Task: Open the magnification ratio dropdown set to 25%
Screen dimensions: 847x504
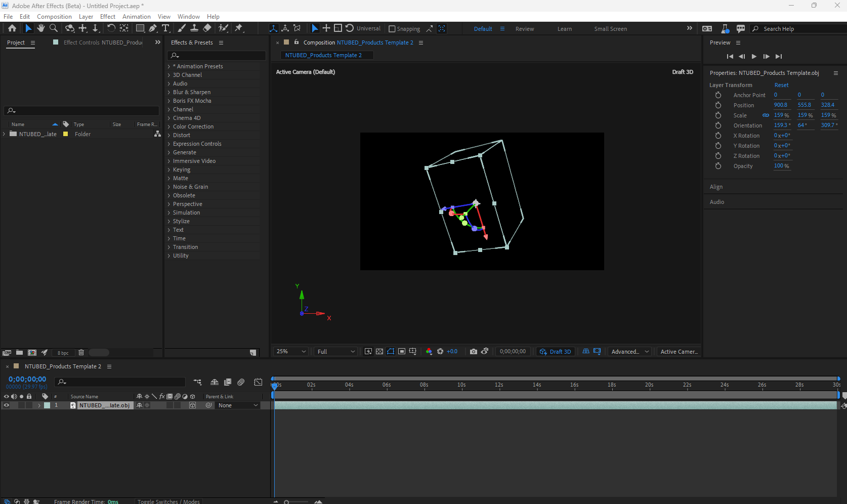Action: [290, 351]
